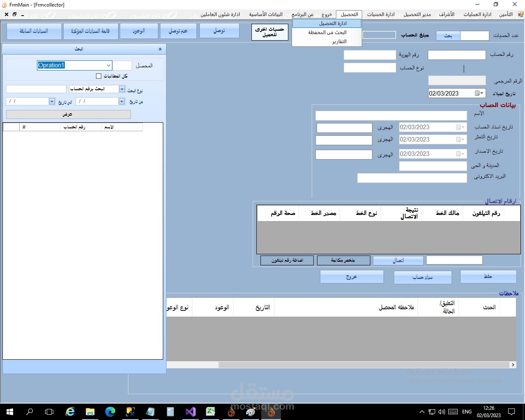The width and height of the screenshot is (525, 420).
Task: Click the السدادات السابقة button
Action: coord(34,31)
